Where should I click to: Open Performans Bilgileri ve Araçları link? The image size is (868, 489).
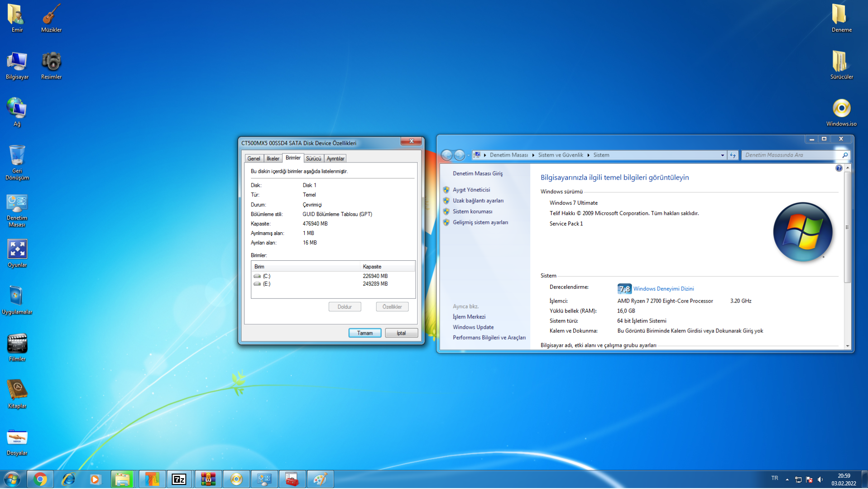point(489,338)
